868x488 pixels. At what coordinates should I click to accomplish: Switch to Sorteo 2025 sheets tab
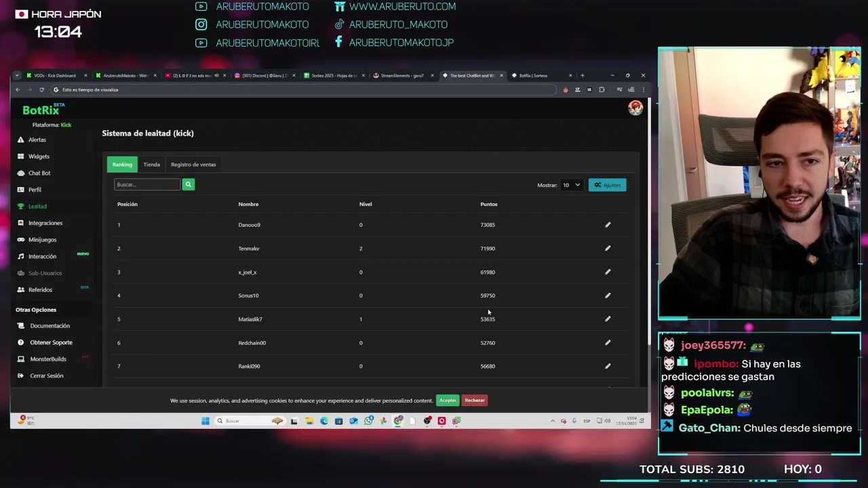pyautogui.click(x=334, y=75)
